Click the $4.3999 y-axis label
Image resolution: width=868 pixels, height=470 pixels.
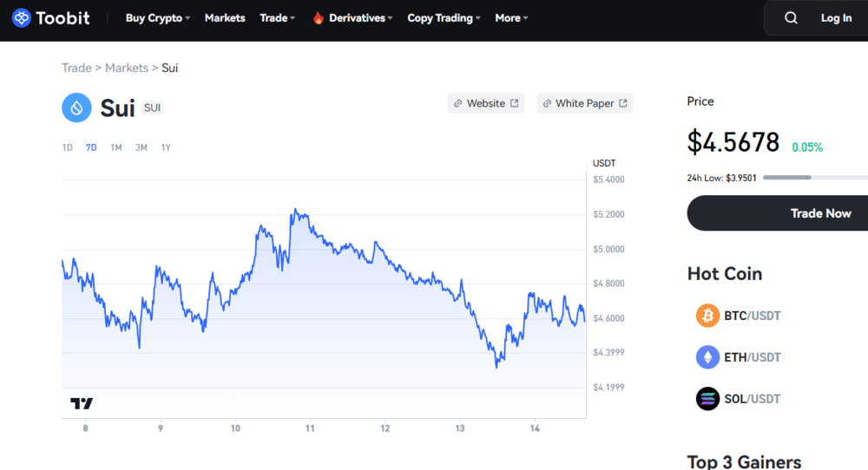[608, 353]
